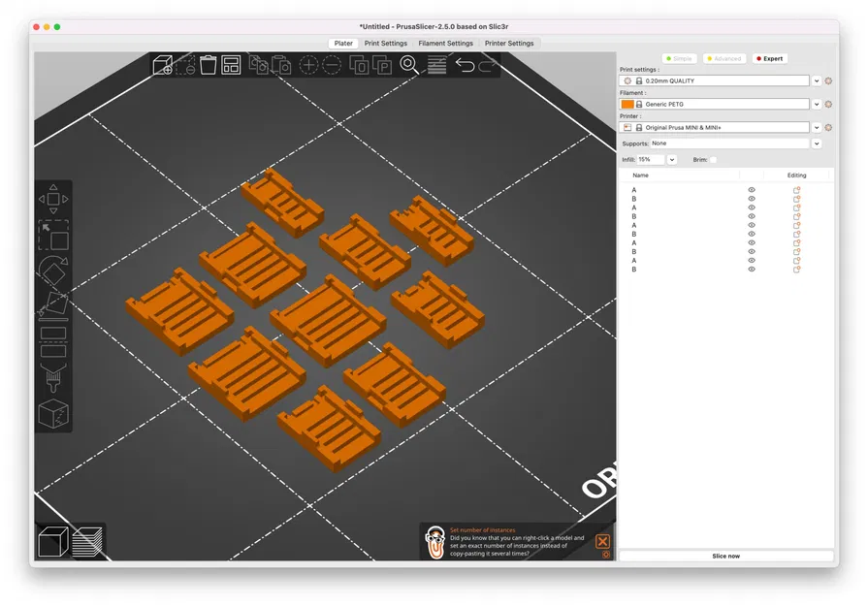Open print settings gear next to 0.20mm QUALITY
The height and width of the screenshot is (606, 868).
(828, 80)
